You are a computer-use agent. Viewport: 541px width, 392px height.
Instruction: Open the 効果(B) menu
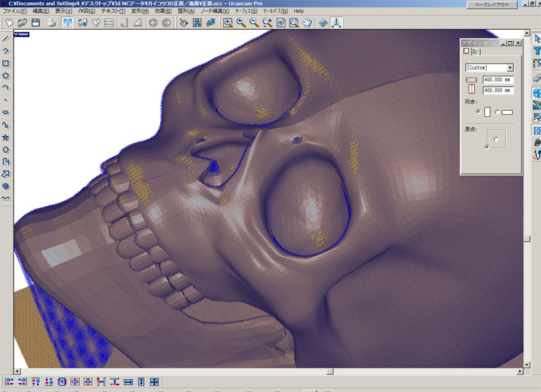point(164,11)
